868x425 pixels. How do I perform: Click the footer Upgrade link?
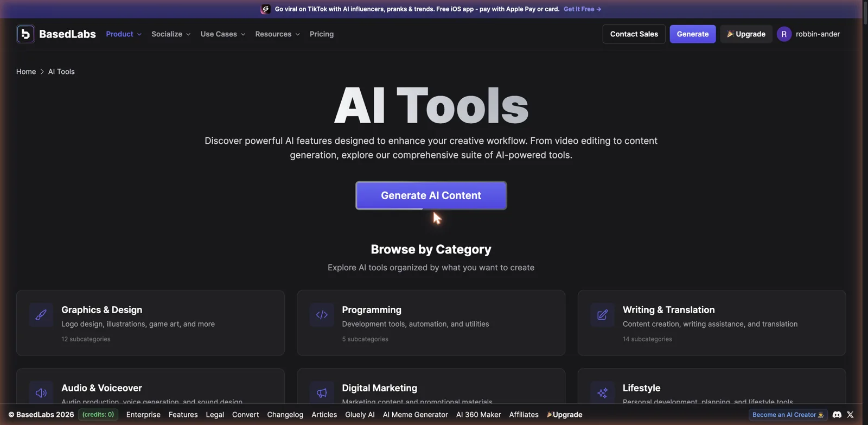coord(565,415)
